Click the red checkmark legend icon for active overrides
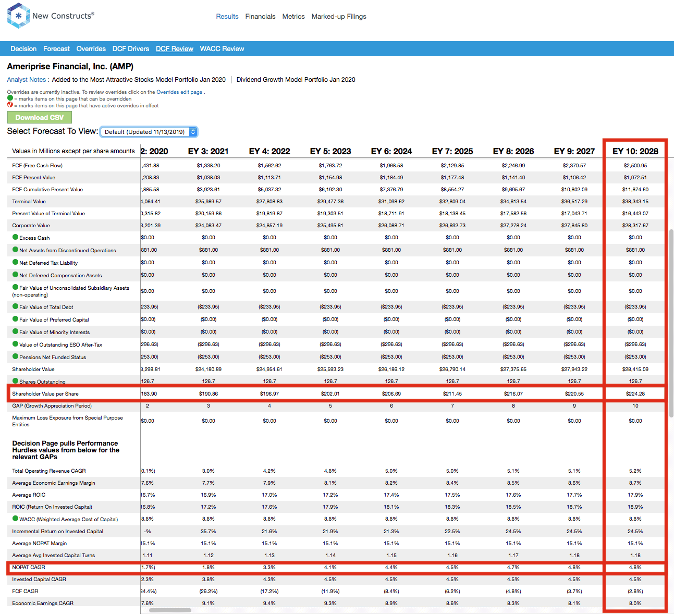 [x=10, y=105]
